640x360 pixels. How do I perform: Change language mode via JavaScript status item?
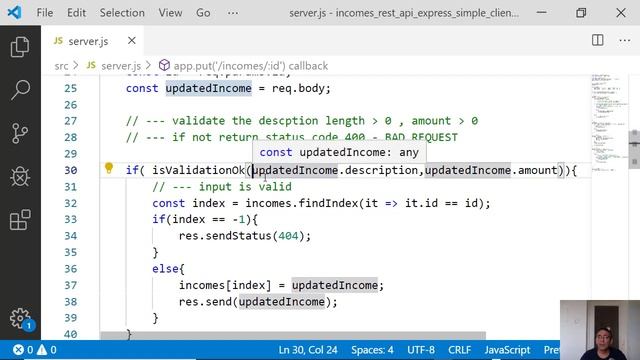(x=507, y=350)
